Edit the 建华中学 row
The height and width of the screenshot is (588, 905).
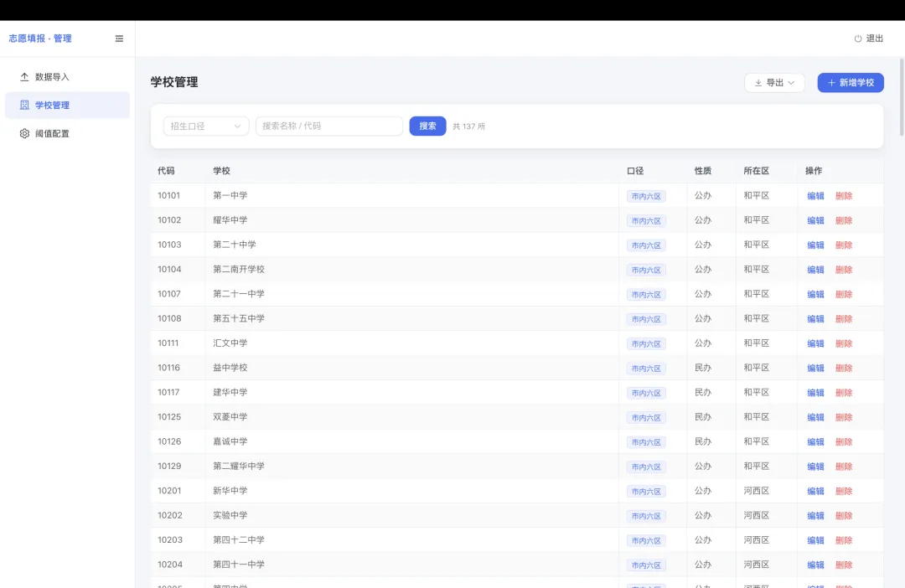pyautogui.click(x=815, y=393)
